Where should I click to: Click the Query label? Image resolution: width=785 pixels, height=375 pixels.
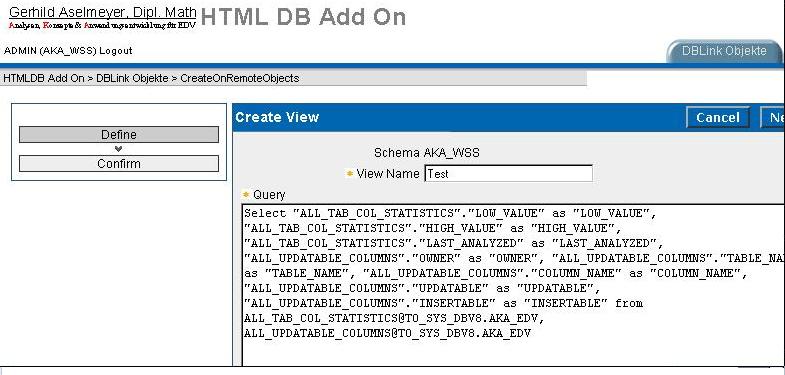point(269,195)
